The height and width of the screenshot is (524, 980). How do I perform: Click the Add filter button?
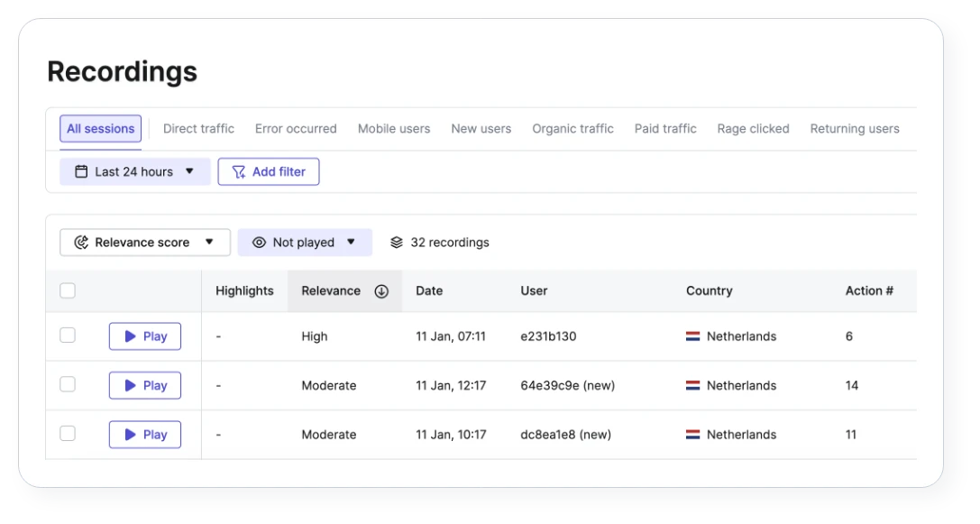(269, 171)
